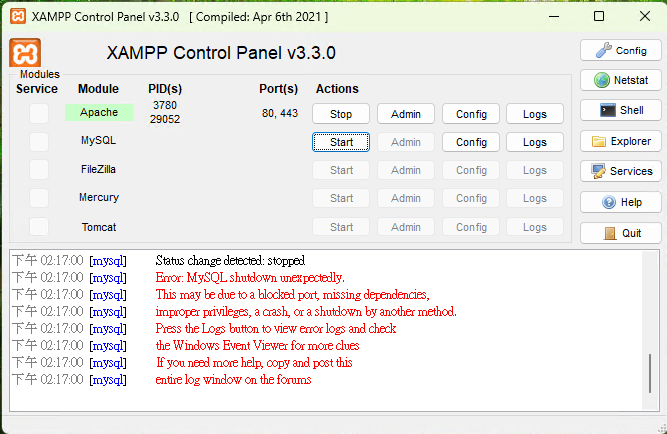Screen dimensions: 667x434
Task: Click the Tomcat Logs button
Action: tap(535, 227)
